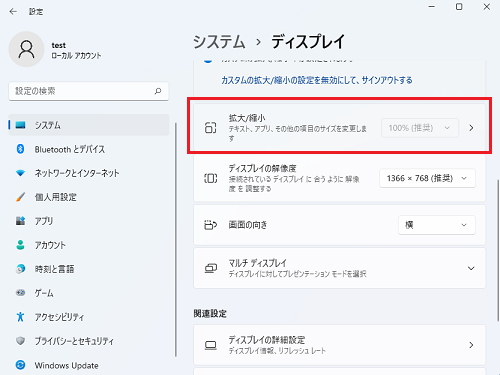Click the back arrow in title bar
This screenshot has height=375, width=500.
coord(13,12)
